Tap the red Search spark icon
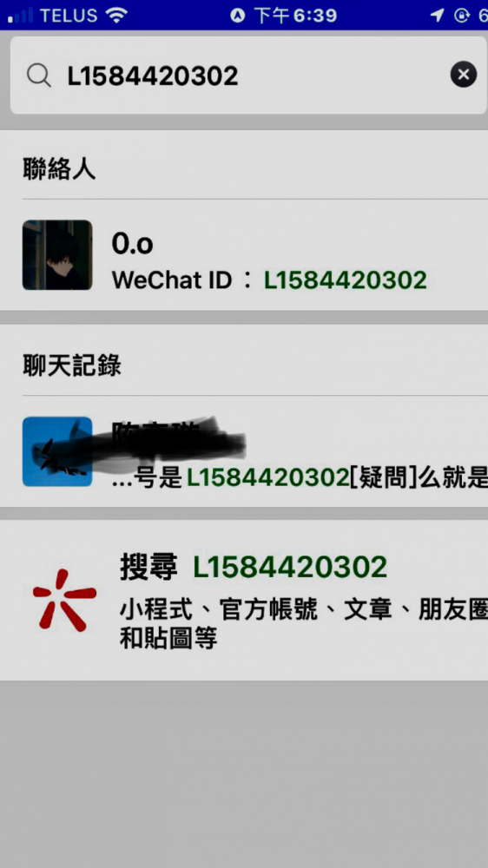 [64, 601]
